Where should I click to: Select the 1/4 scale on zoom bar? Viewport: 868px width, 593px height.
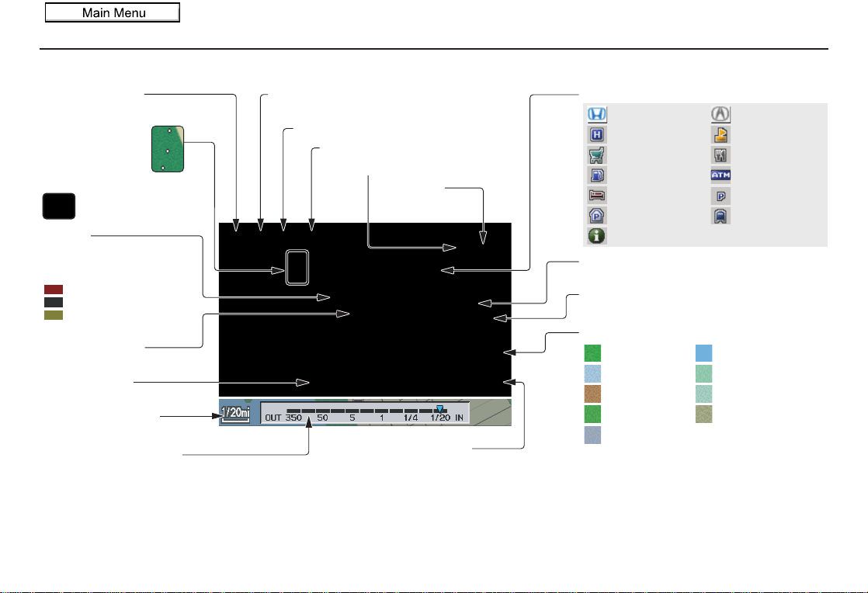tap(410, 418)
